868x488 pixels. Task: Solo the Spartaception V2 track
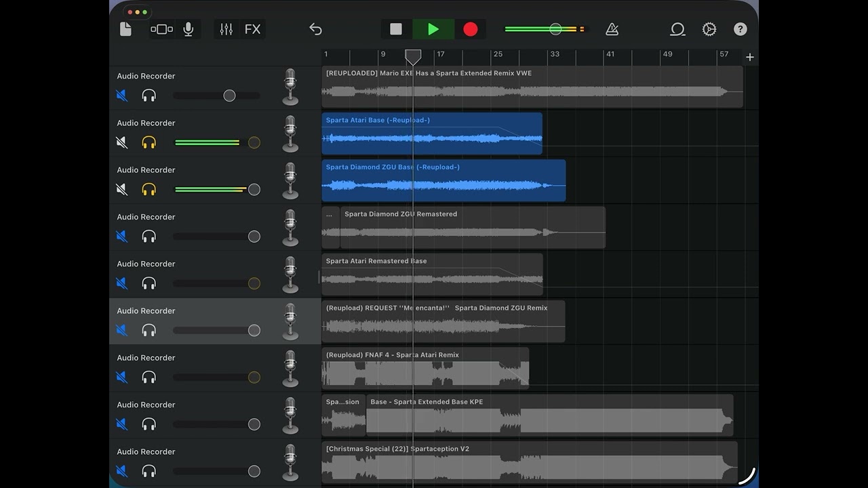[x=149, y=471]
